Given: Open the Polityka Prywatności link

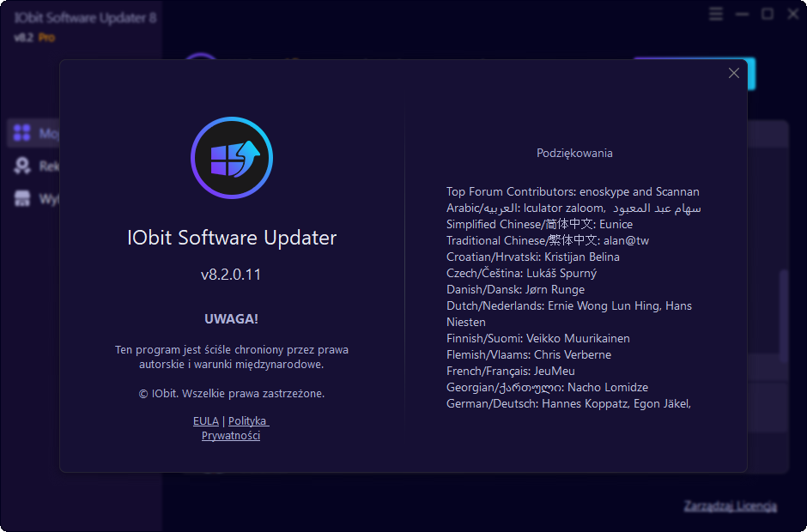Looking at the screenshot, I should pyautogui.click(x=231, y=428).
